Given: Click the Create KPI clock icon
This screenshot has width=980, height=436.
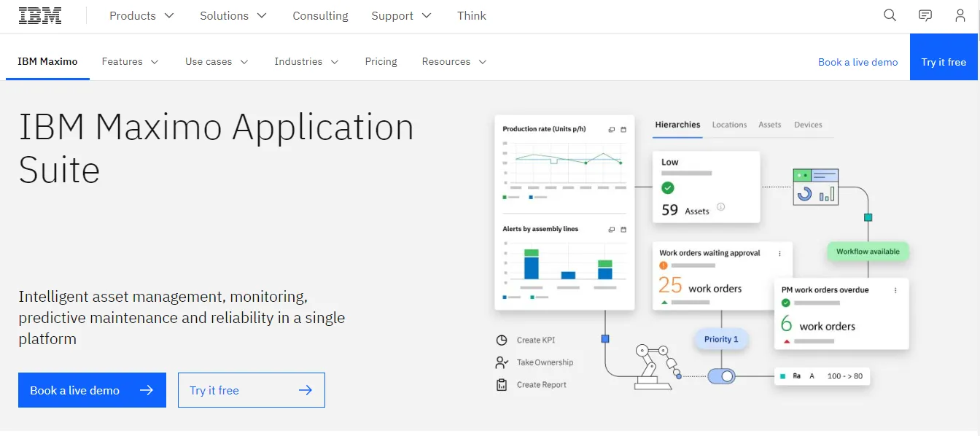Looking at the screenshot, I should [502, 340].
